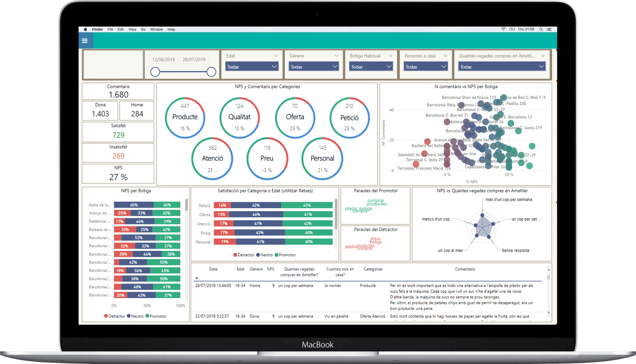This screenshot has height=364, width=636.
Task: Select the Oferta category donut
Action: [x=295, y=118]
